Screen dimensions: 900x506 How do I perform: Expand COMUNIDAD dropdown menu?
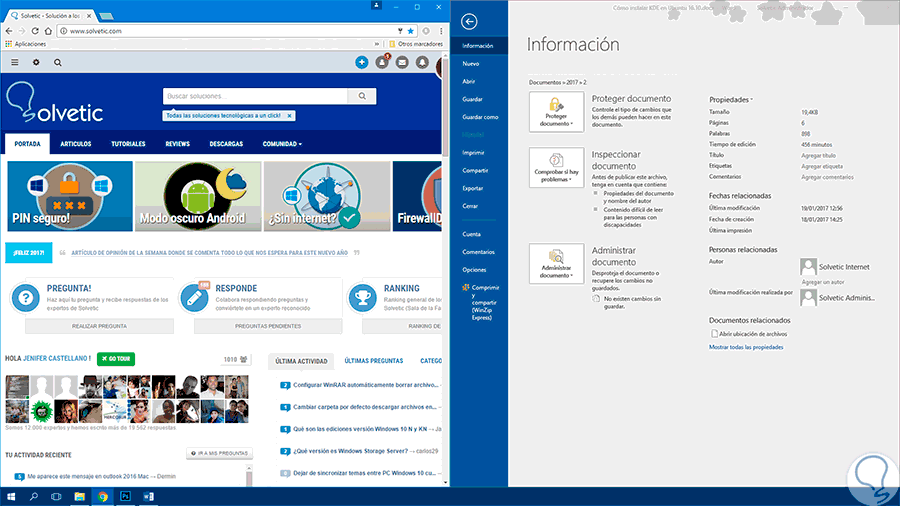click(x=282, y=144)
